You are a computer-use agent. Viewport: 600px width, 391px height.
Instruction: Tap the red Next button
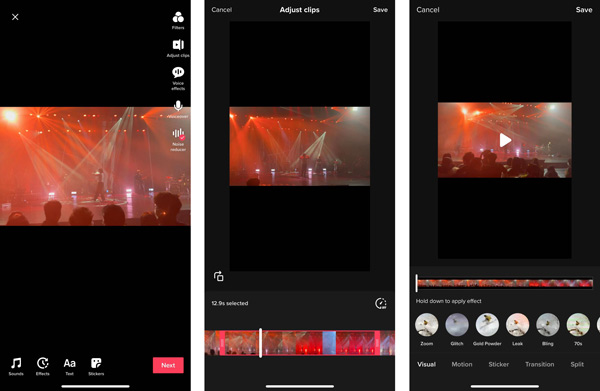[168, 365]
